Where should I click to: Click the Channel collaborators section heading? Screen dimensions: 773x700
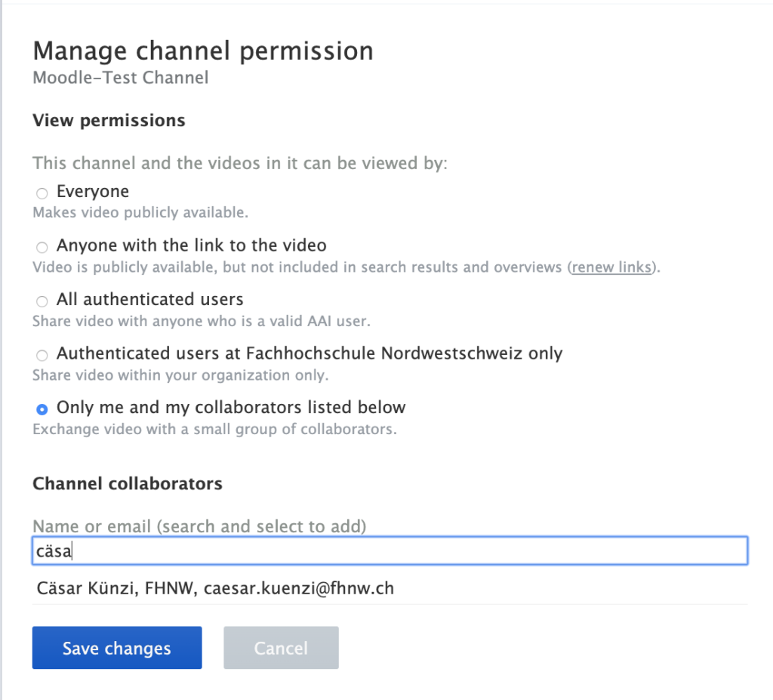pos(128,484)
